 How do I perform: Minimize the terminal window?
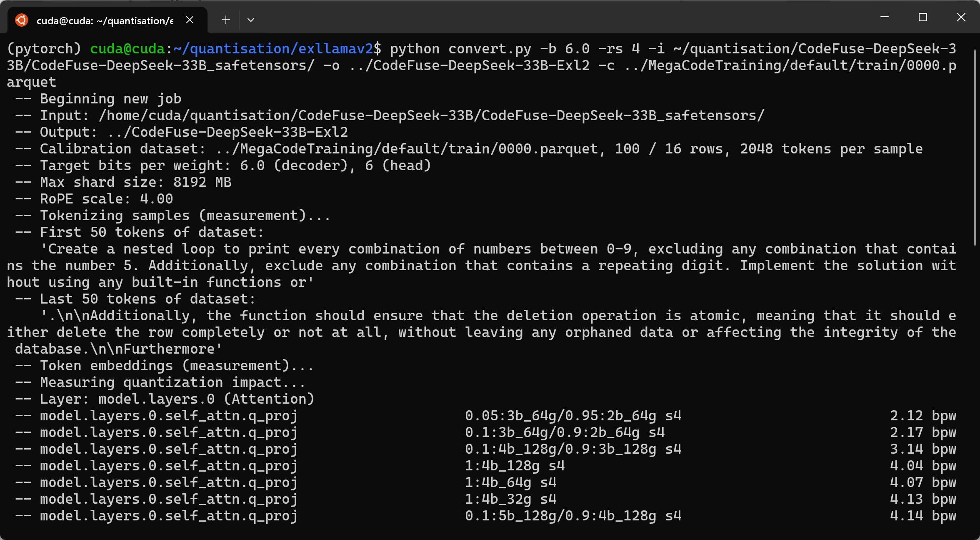click(885, 17)
